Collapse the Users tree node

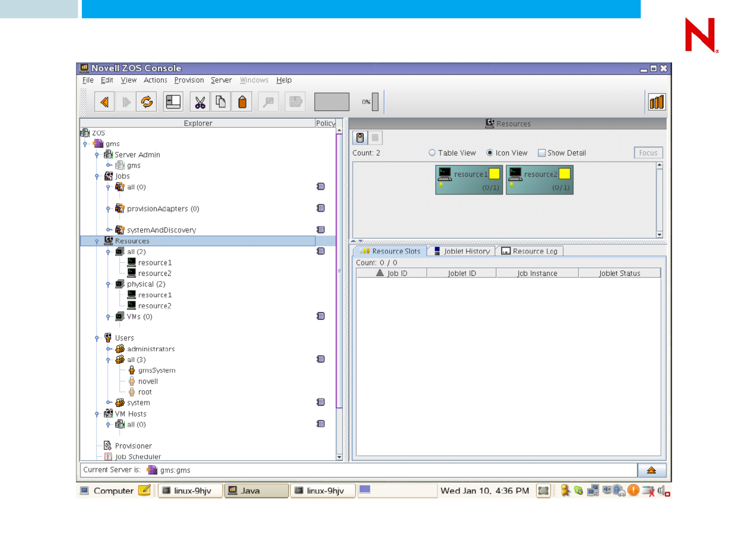click(x=97, y=338)
